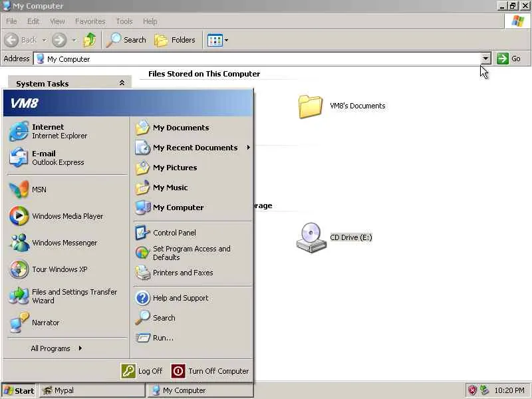Image resolution: width=532 pixels, height=399 pixels.
Task: Click the Search toolbar button
Action: pos(126,40)
